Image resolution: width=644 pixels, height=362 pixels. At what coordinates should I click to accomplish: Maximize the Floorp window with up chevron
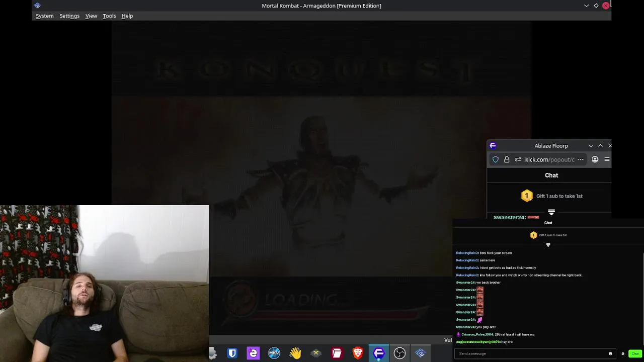pos(600,145)
